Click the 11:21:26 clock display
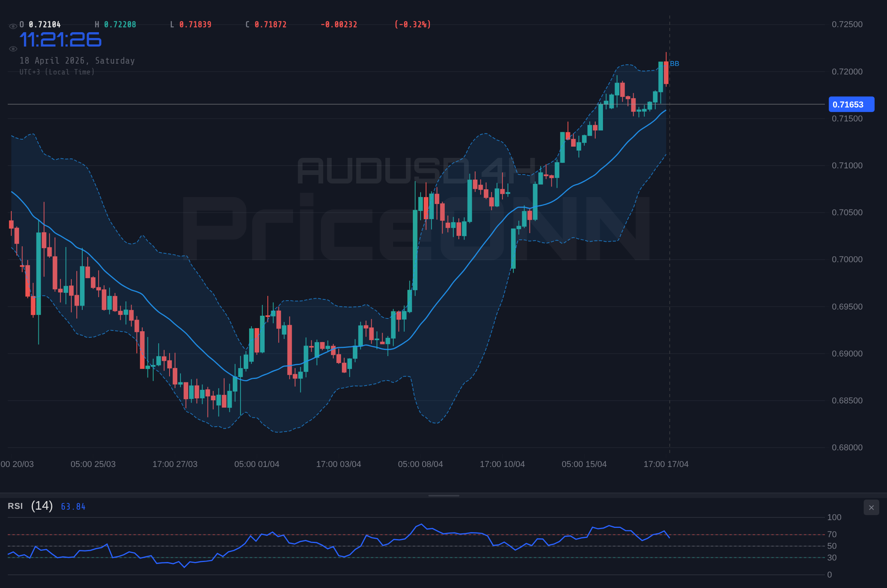Viewport: 887px width, 588px height. click(x=61, y=40)
